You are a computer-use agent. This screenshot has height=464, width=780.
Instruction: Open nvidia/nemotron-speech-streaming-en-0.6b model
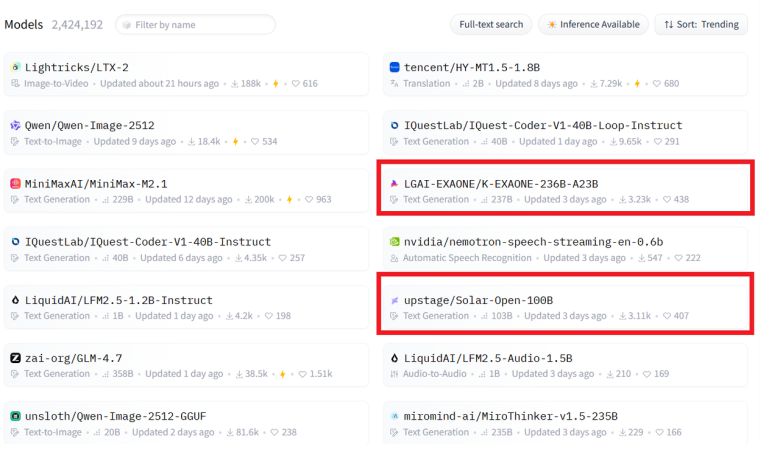pyautogui.click(x=533, y=241)
